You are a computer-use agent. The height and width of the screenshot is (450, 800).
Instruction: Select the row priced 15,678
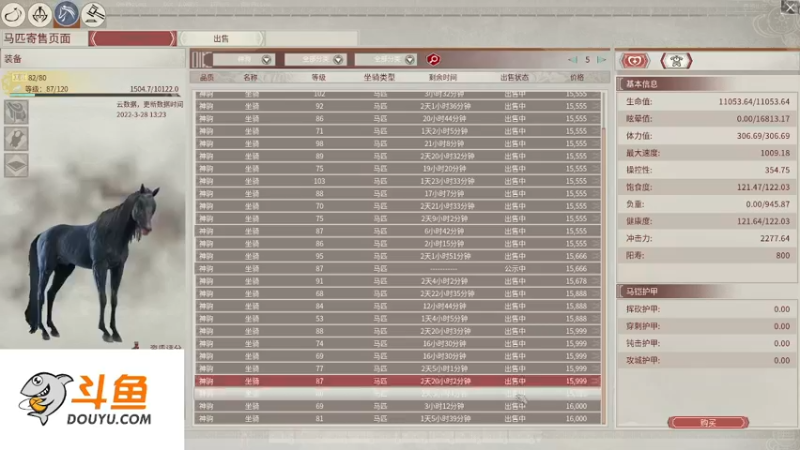click(x=397, y=281)
